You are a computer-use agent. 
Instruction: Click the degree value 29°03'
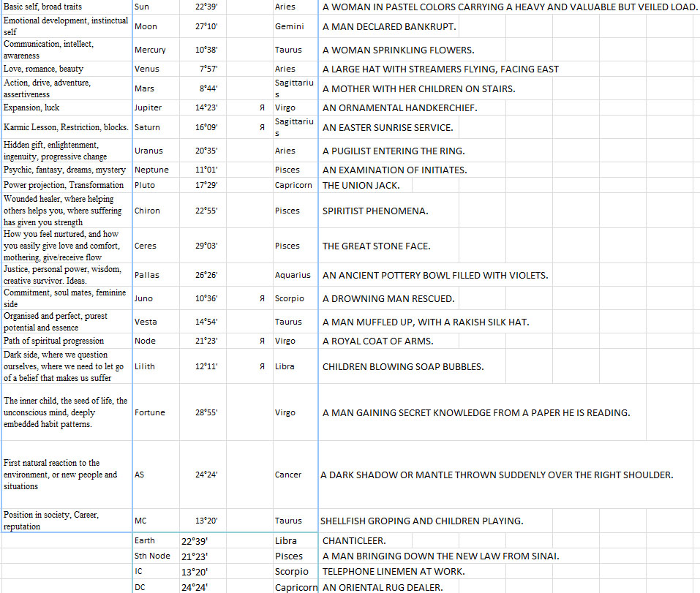206,246
